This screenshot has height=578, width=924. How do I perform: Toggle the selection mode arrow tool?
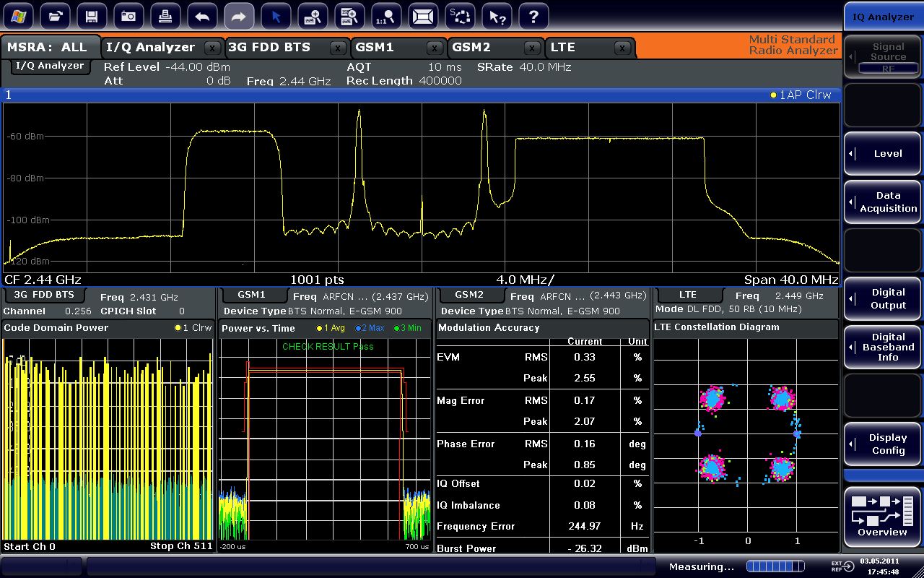[276, 16]
